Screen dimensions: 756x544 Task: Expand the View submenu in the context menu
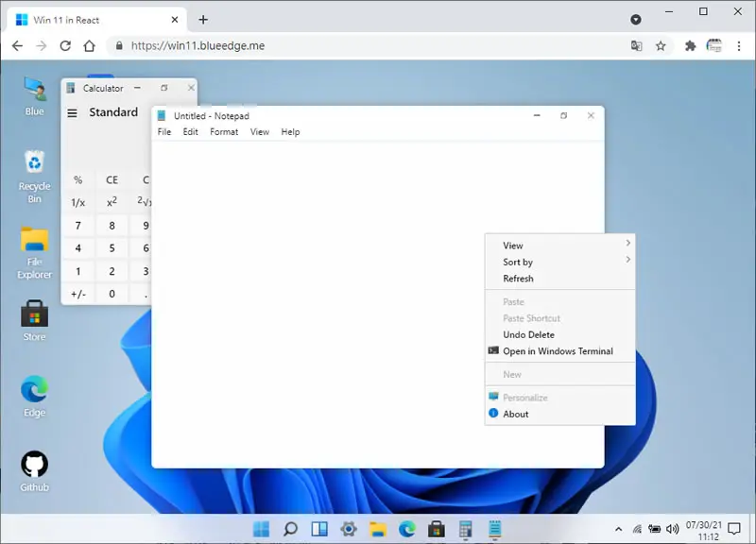click(x=559, y=246)
